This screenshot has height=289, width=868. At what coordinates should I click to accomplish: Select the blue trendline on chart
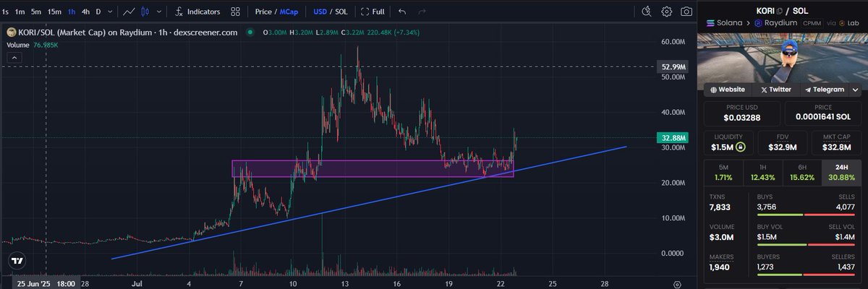tap(369, 202)
